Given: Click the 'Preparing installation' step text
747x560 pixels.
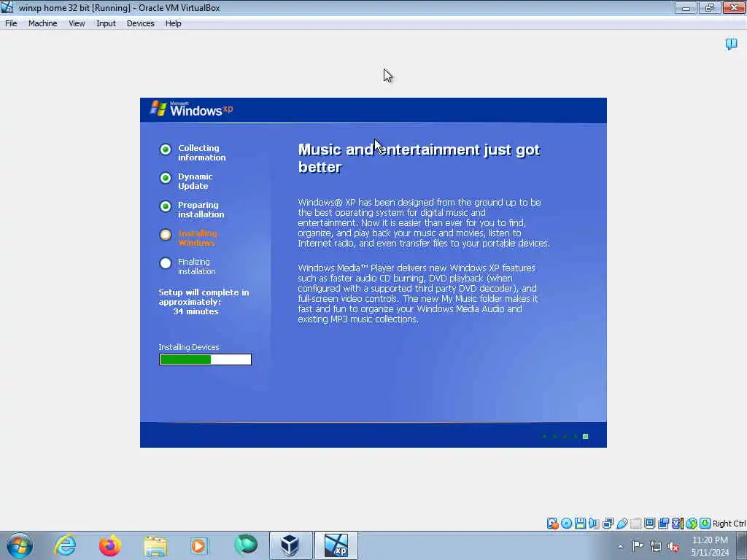Looking at the screenshot, I should pos(201,210).
